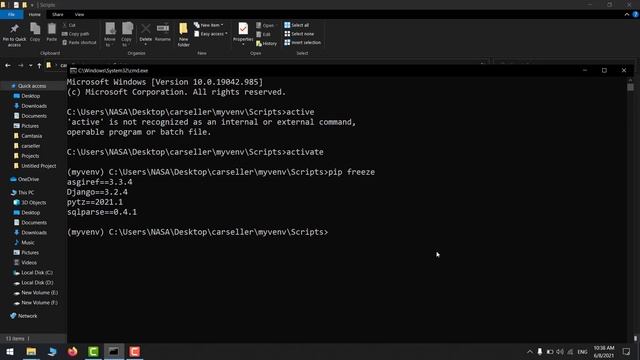The image size is (640, 360).
Task: Open File Explorer from taskbar
Action: tap(31, 351)
